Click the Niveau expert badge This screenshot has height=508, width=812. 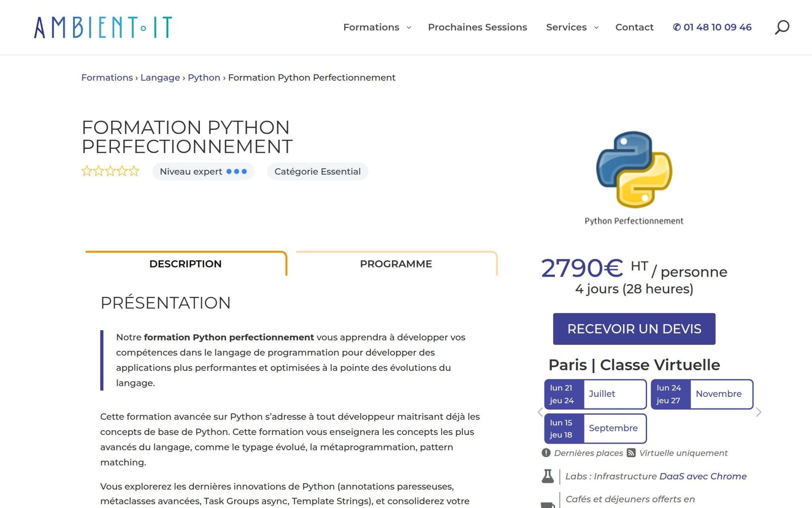pyautogui.click(x=203, y=171)
